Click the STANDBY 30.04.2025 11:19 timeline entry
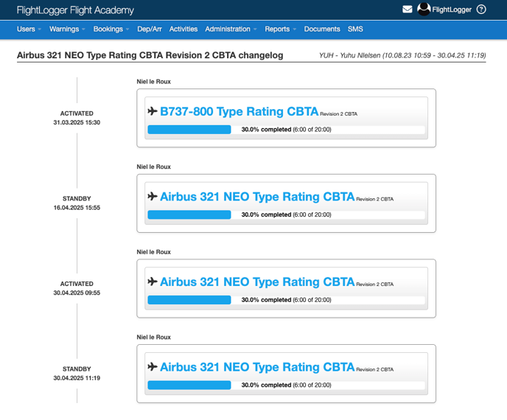 click(77, 374)
